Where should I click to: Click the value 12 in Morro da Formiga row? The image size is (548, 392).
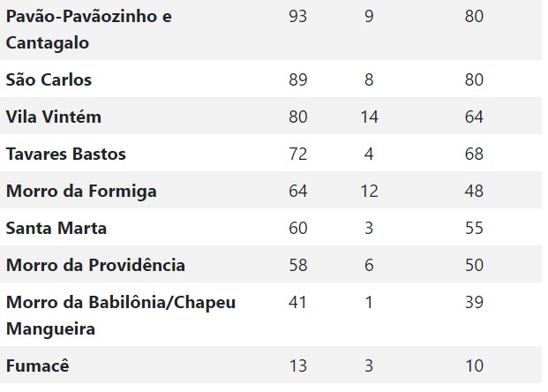tap(369, 191)
